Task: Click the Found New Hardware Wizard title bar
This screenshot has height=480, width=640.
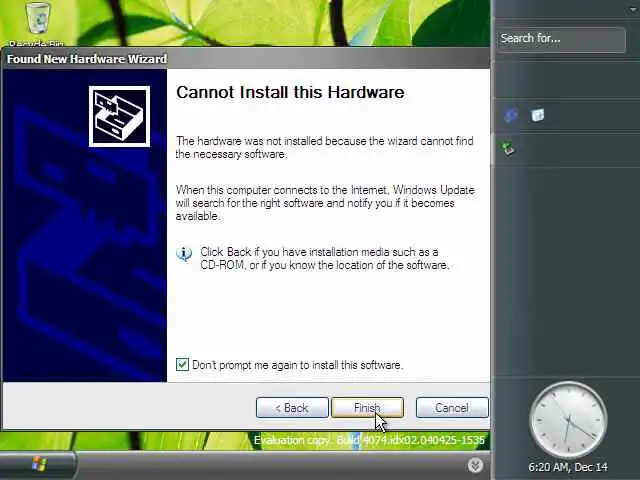Action: [x=246, y=59]
